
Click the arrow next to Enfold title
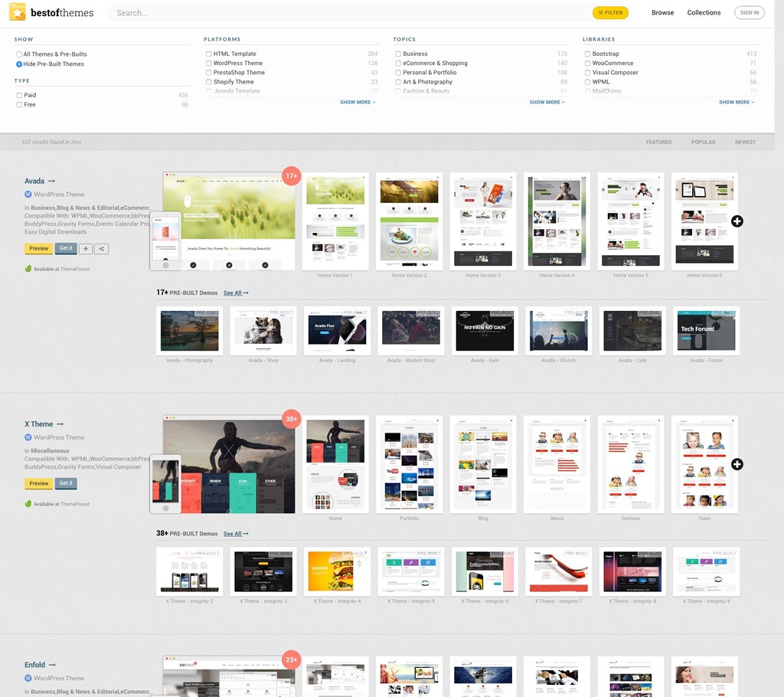coord(52,665)
